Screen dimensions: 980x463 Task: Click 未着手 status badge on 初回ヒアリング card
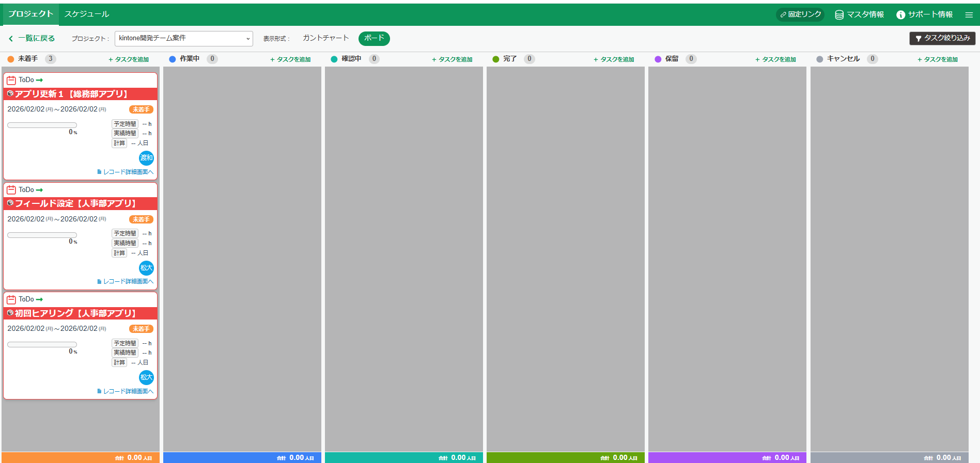pos(141,329)
